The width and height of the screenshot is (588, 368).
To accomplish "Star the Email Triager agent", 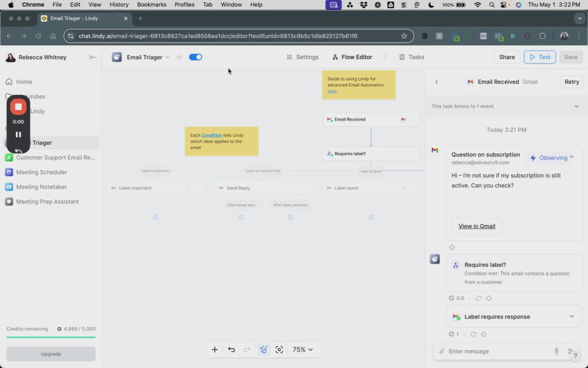I will coord(179,57).
